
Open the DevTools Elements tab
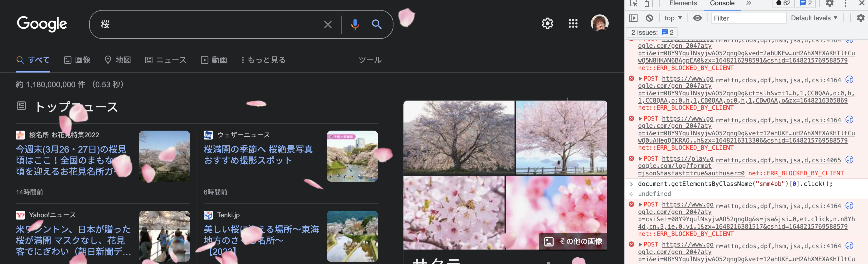[683, 3]
